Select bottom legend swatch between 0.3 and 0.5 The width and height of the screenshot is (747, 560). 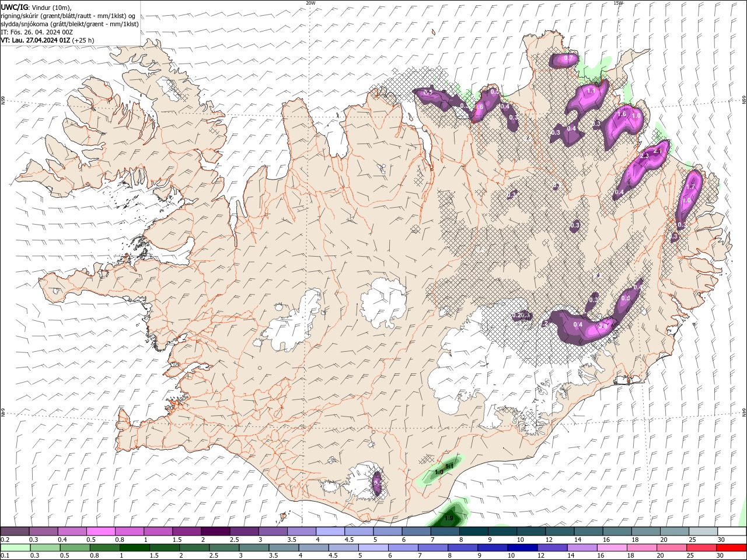tap(45, 548)
